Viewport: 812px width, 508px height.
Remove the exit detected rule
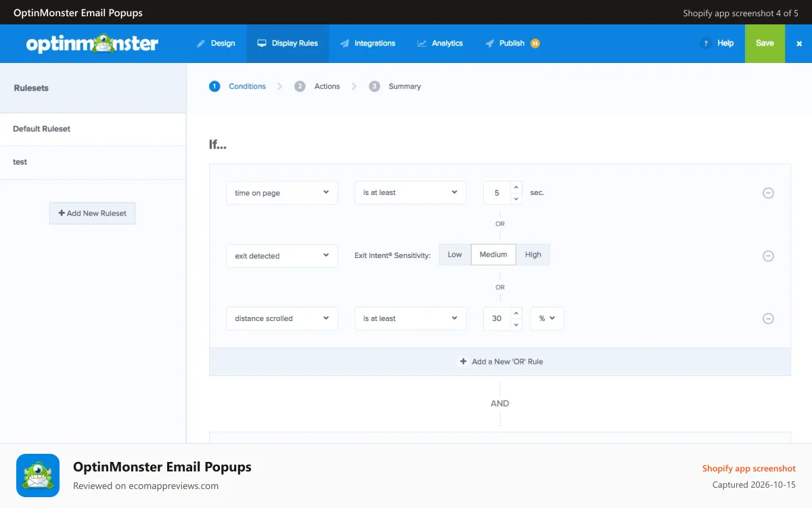click(768, 256)
